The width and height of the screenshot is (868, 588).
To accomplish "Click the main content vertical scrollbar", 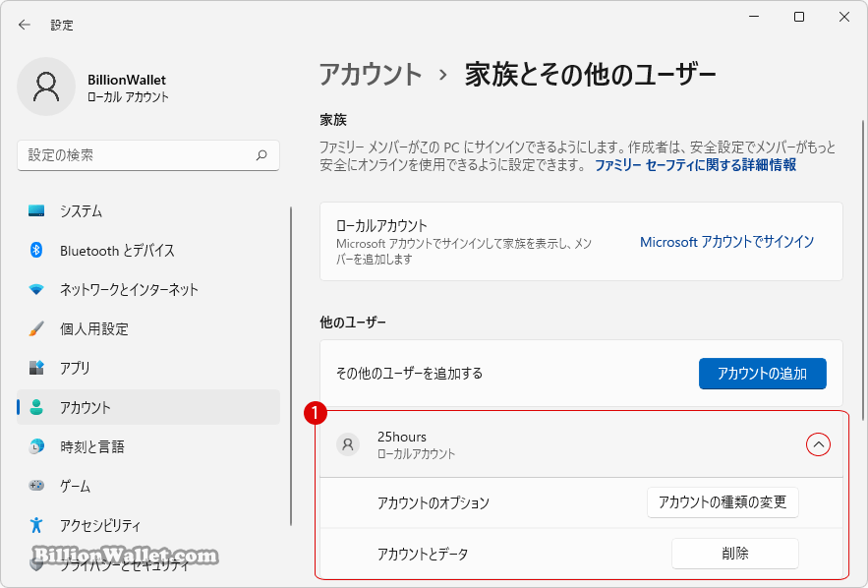I will (x=862, y=270).
